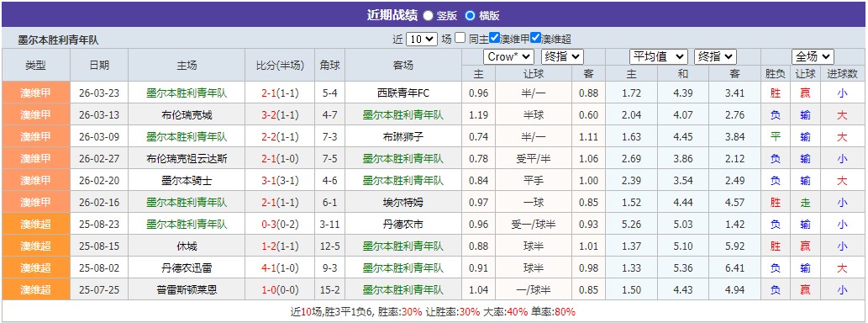Screen dimensions: 868x323
Task: Open home team 墨尔本骑士
Action: 187,181
